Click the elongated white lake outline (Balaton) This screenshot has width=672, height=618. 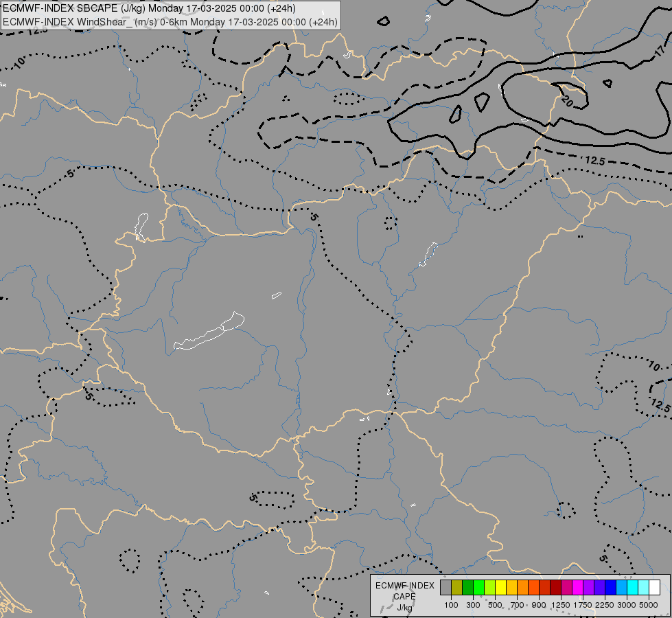[209, 332]
